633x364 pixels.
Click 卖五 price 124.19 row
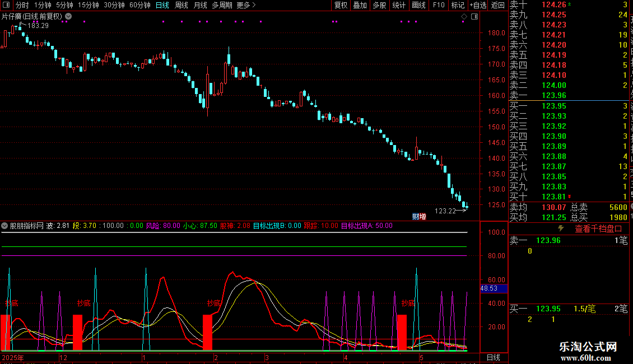point(554,55)
